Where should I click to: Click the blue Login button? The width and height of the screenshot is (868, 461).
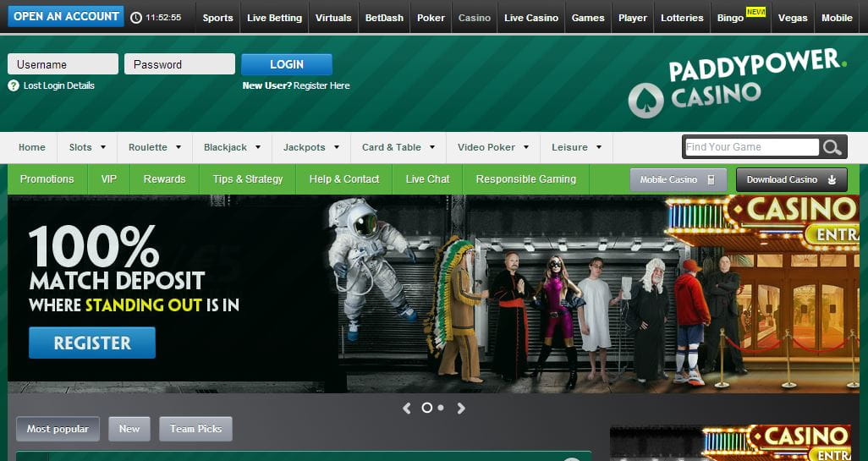coord(287,64)
